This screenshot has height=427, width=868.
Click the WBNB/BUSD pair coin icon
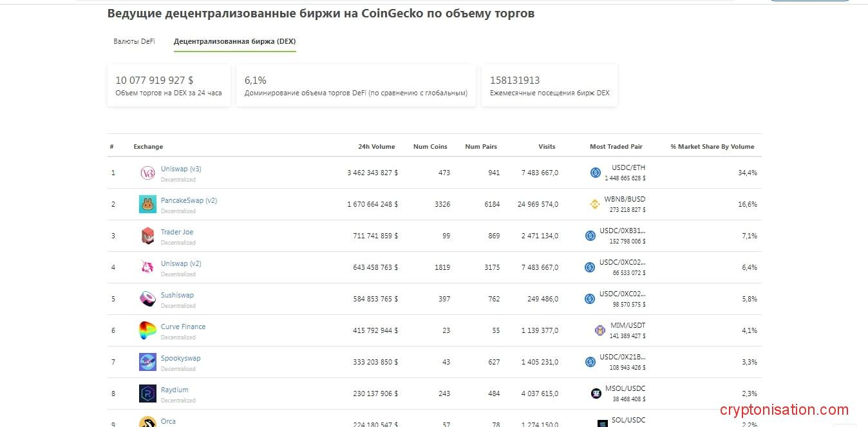coord(595,204)
